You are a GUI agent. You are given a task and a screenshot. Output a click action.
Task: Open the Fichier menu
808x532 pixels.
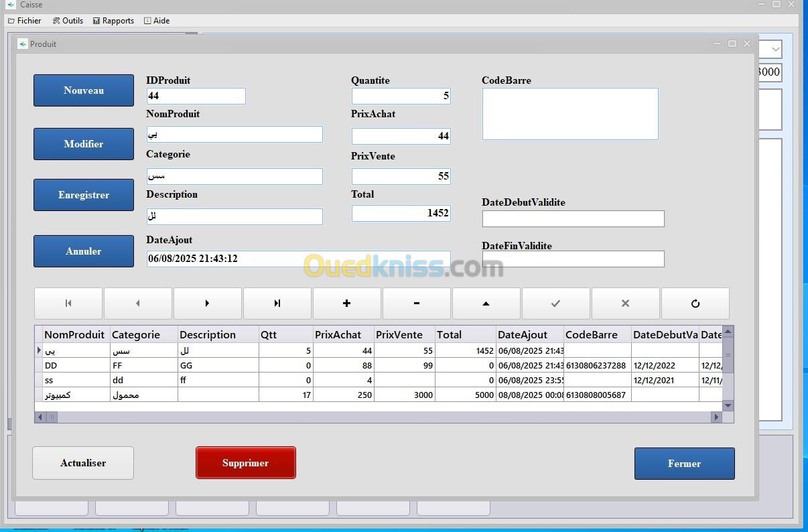click(25, 21)
